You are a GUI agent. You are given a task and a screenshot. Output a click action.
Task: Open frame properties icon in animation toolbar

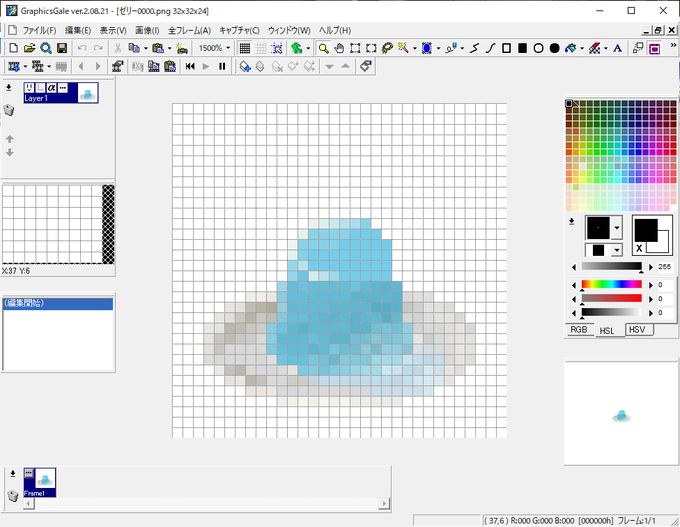click(117, 66)
